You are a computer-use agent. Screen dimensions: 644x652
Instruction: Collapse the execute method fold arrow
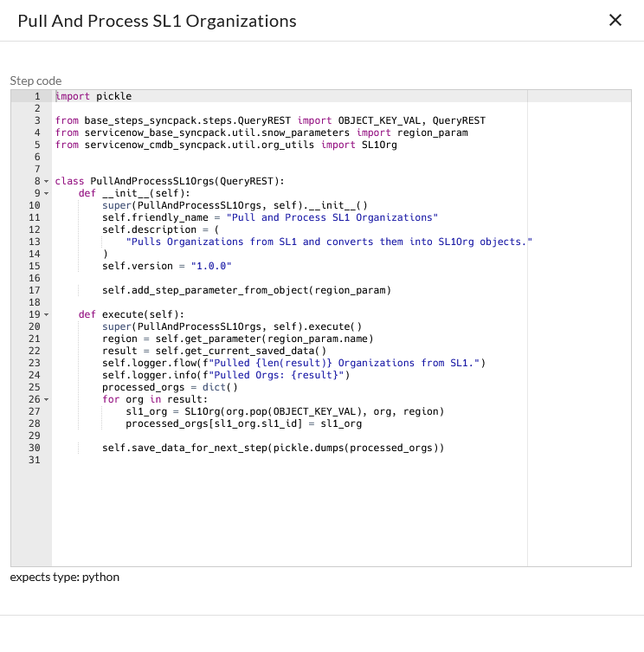[x=47, y=314]
